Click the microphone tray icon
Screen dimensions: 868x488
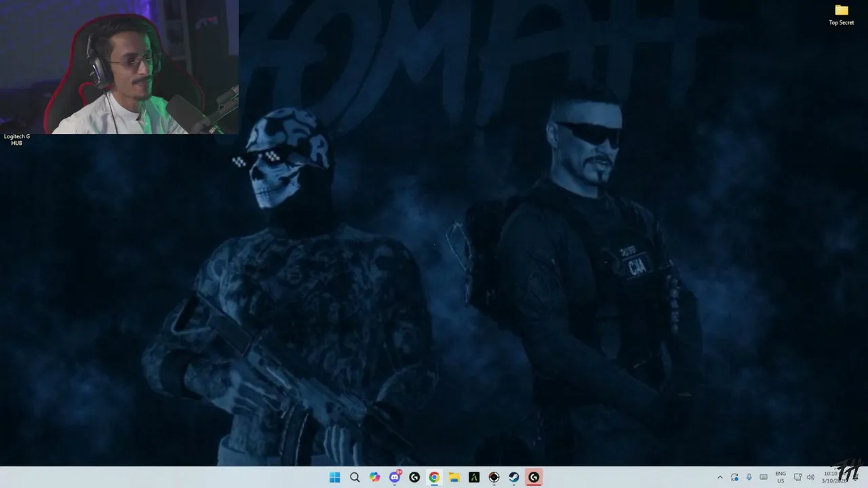749,477
